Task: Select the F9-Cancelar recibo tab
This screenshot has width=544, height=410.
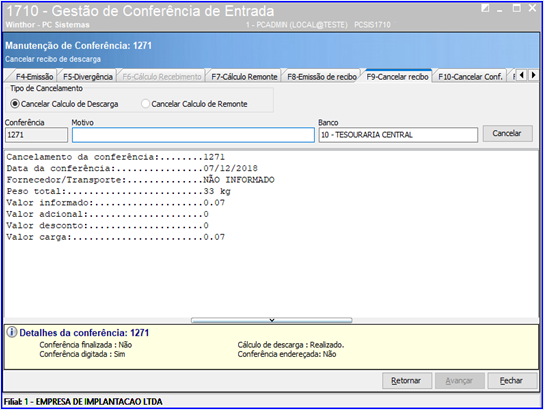Action: [397, 77]
